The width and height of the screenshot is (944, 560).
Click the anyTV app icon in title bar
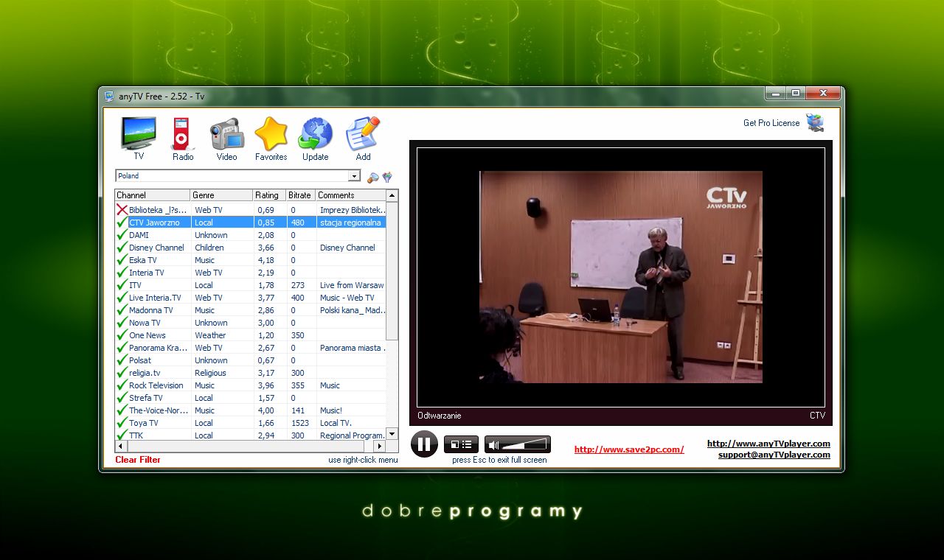109,96
